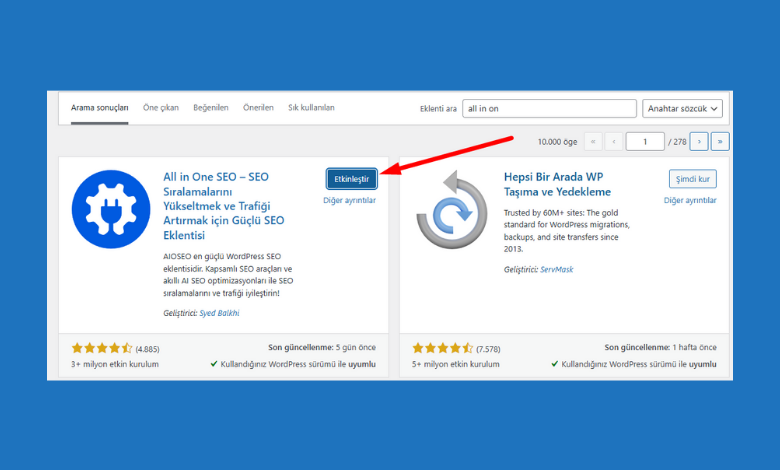Image resolution: width=780 pixels, height=470 pixels.
Task: Click the Eklenti ara search field
Action: (549, 108)
